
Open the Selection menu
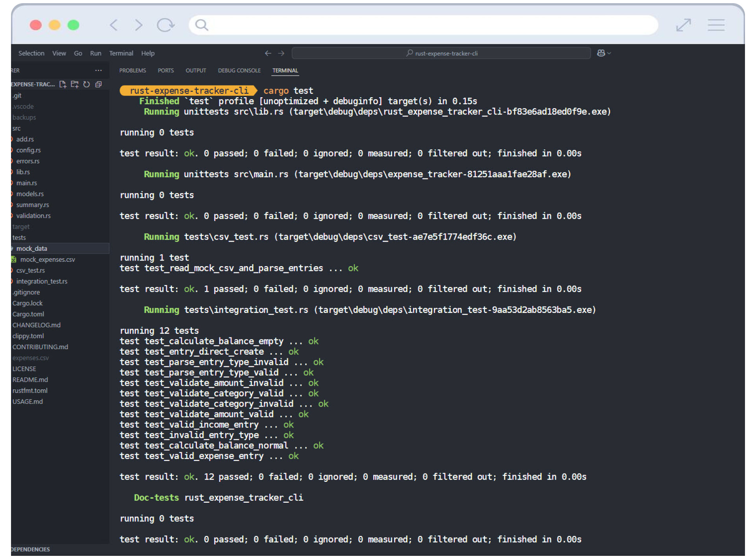(x=31, y=53)
